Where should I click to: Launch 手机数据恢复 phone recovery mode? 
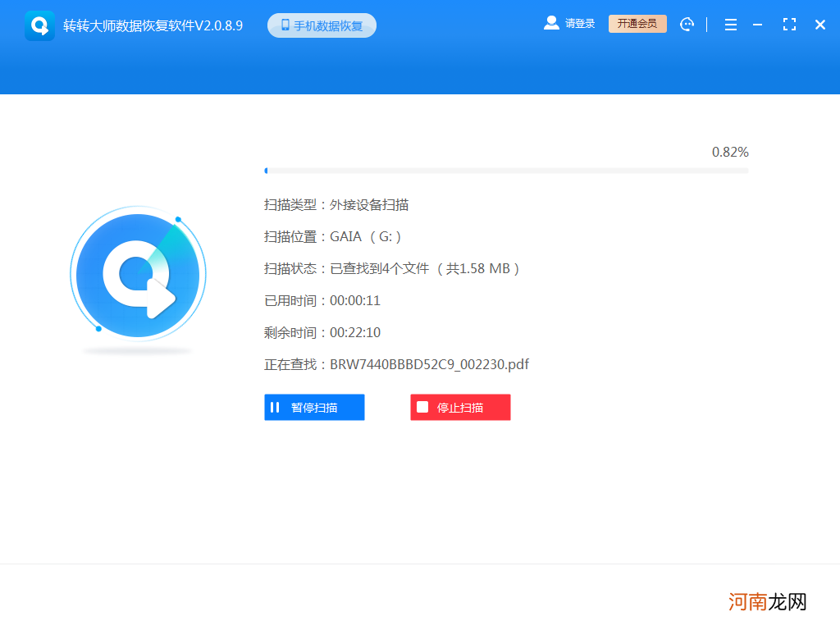click(x=322, y=25)
